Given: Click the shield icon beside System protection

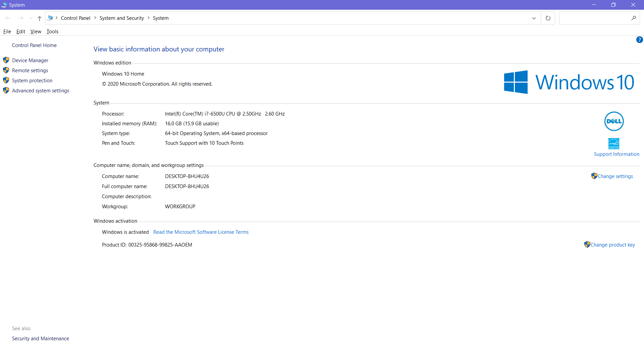Looking at the screenshot, I should (6, 80).
